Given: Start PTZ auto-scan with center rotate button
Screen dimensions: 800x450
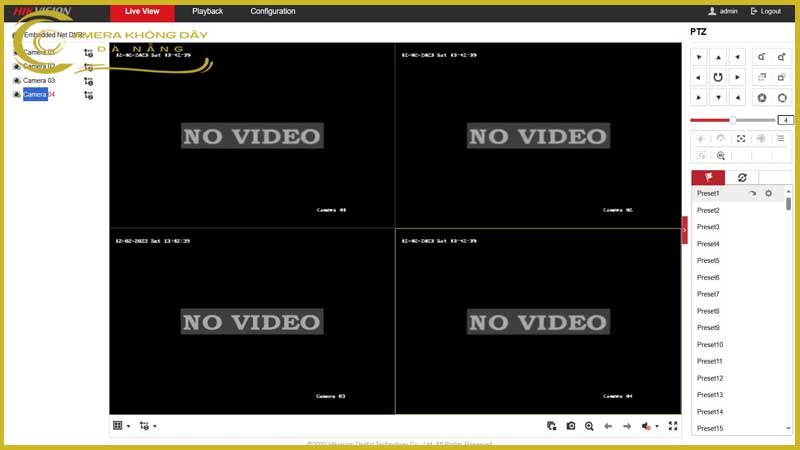Looking at the screenshot, I should [718, 78].
